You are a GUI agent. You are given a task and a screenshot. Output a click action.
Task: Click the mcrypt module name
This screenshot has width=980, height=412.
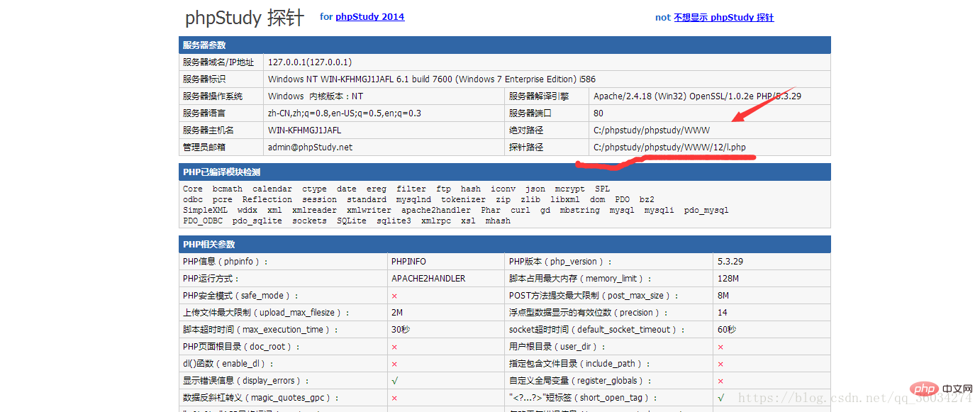click(570, 189)
